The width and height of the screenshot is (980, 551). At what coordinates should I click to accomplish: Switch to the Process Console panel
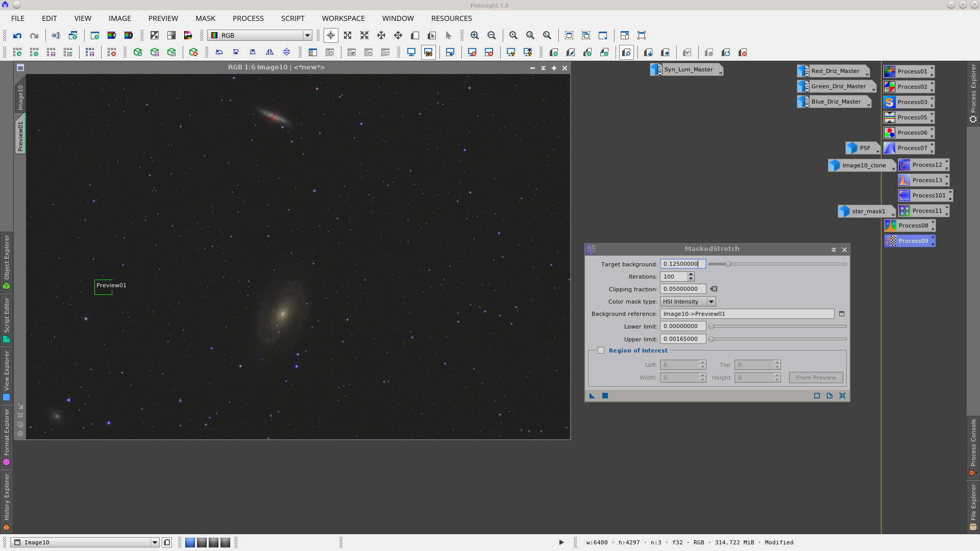tap(973, 449)
